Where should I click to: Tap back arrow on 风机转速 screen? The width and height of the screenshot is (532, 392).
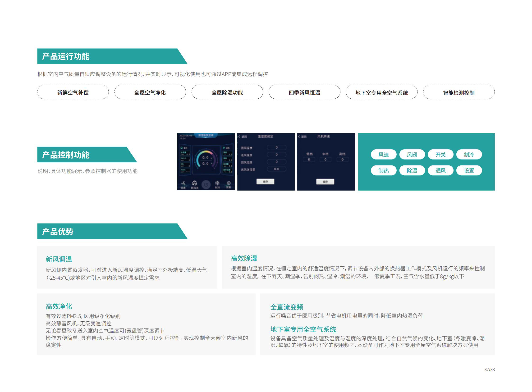click(x=299, y=137)
